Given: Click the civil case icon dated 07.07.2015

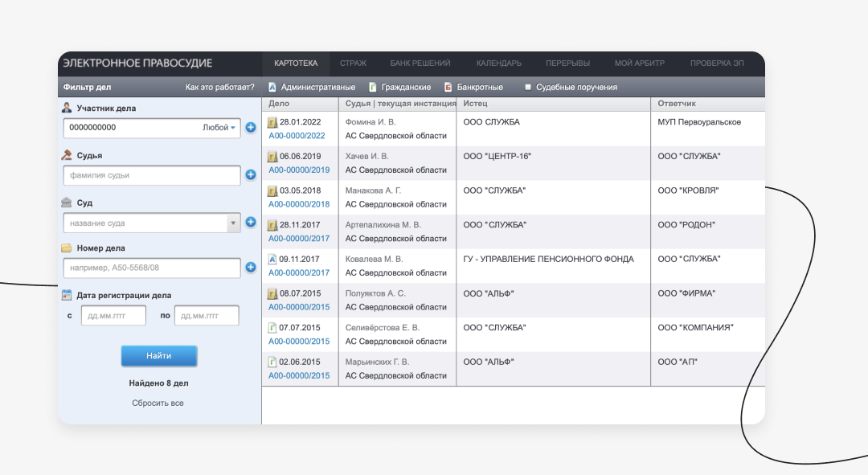Looking at the screenshot, I should [x=272, y=328].
